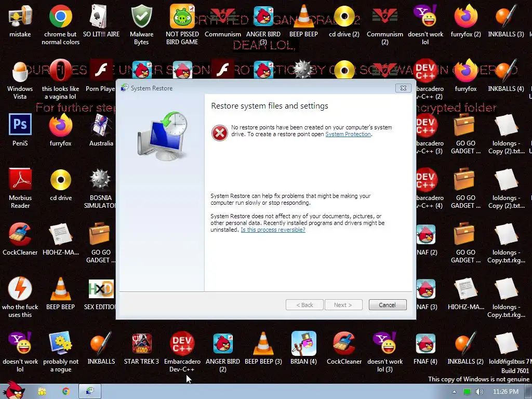Select the 'Australia' spider solitaire icon
This screenshot has height=399, width=532.
[x=101, y=130]
